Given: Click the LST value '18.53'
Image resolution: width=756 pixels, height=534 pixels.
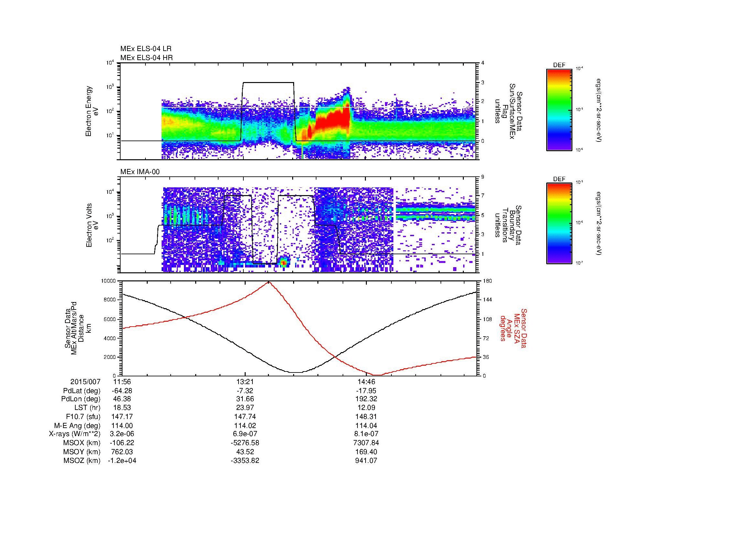Looking at the screenshot, I should pyautogui.click(x=122, y=408).
